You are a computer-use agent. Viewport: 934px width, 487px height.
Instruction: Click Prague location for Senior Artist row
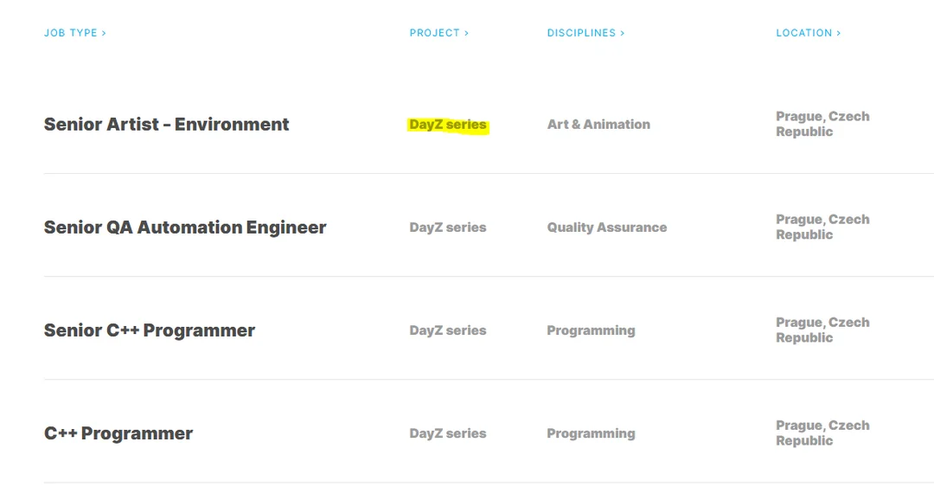(822, 124)
